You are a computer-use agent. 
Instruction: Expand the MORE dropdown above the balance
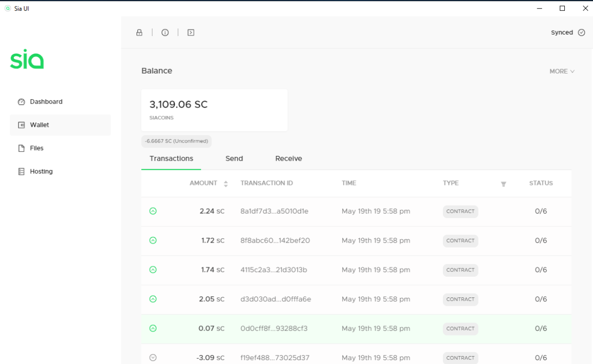click(x=561, y=71)
